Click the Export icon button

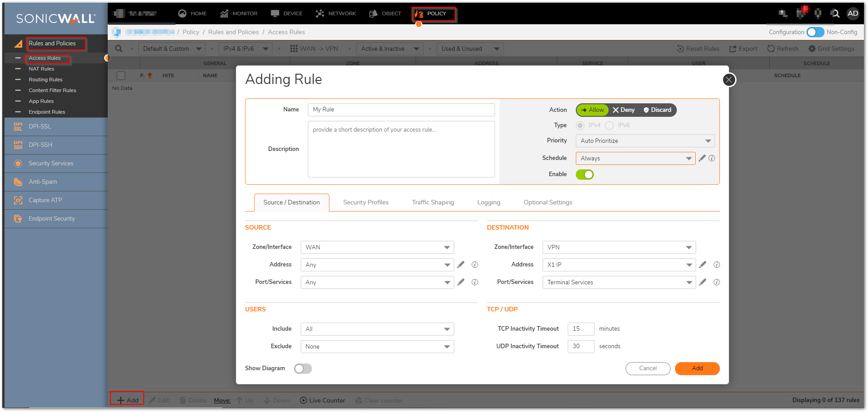click(733, 49)
